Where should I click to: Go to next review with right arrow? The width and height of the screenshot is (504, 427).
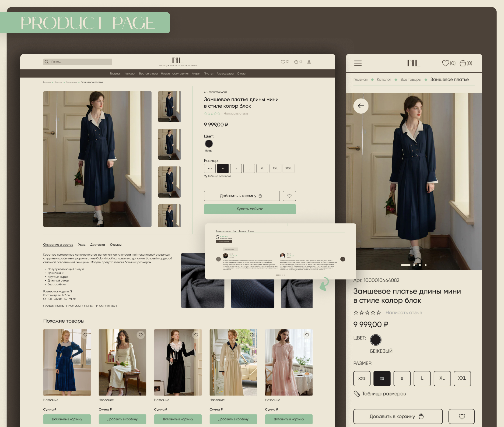[x=343, y=259]
